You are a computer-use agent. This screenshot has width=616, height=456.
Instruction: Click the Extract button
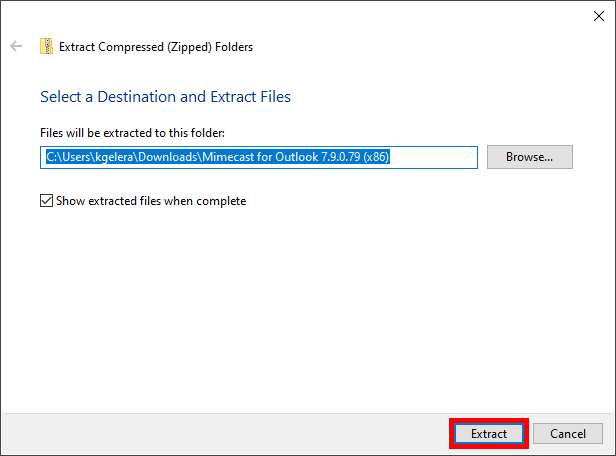pos(489,434)
